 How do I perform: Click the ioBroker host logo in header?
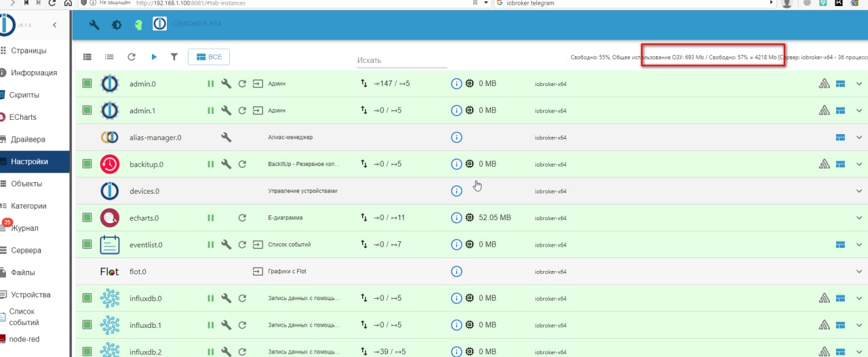pos(159,24)
